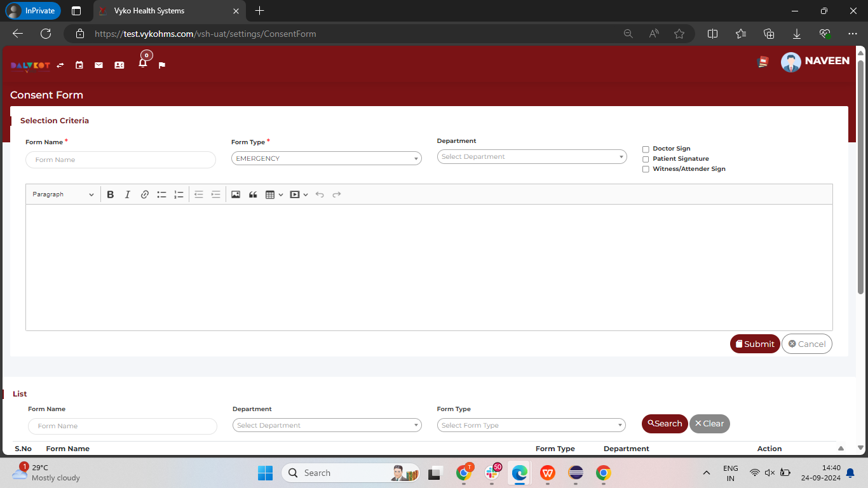Expand the Select Department dropdown in Selection Criteria

click(532, 156)
